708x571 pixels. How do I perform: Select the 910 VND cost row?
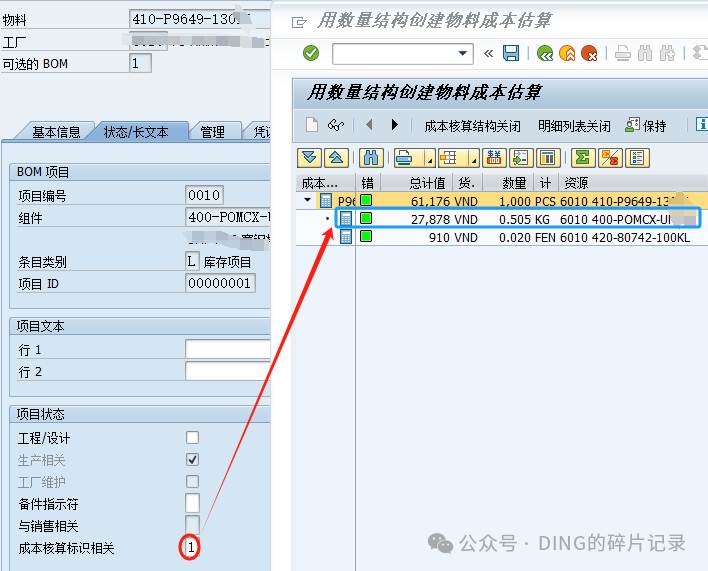pos(501,237)
